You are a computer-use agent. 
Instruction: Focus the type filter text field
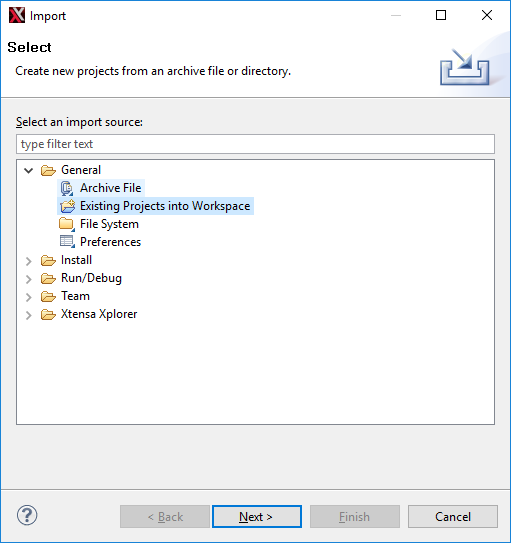(256, 144)
